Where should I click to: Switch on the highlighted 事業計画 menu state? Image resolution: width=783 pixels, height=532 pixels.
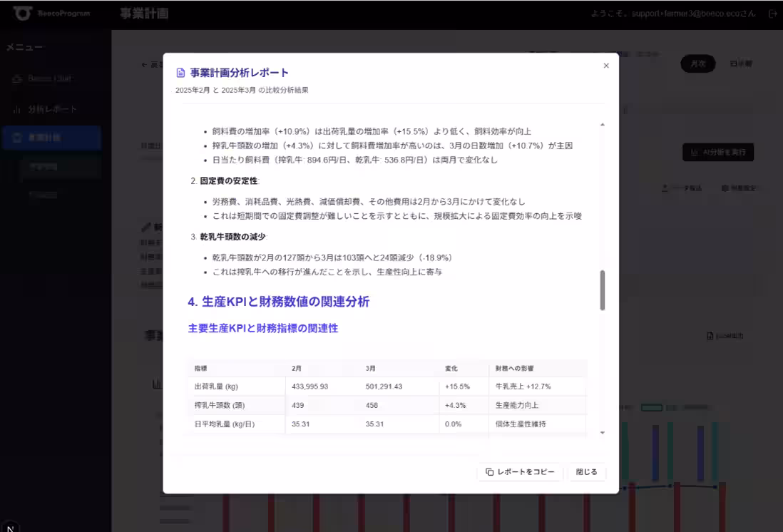coord(51,138)
